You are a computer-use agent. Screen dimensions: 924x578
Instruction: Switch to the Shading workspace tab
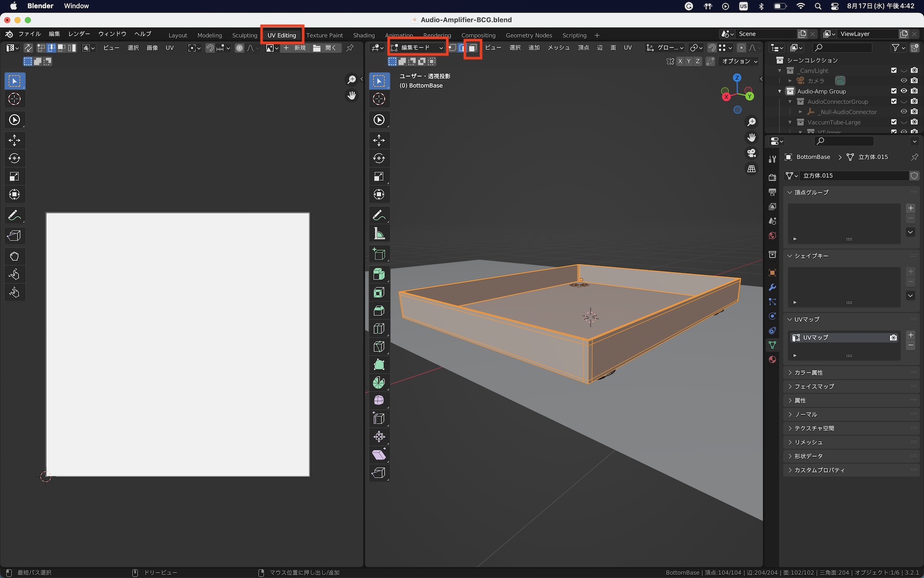tap(364, 35)
